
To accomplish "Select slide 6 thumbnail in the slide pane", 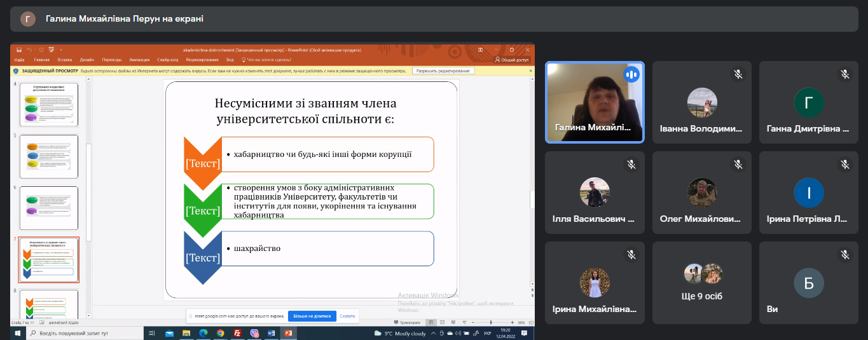I will [x=49, y=208].
